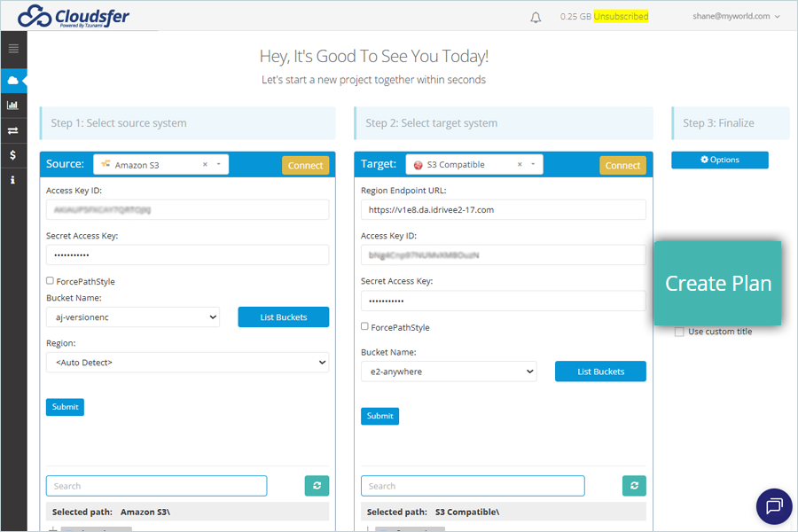798x532 pixels.
Task: Click source List Buckets button
Action: point(284,317)
